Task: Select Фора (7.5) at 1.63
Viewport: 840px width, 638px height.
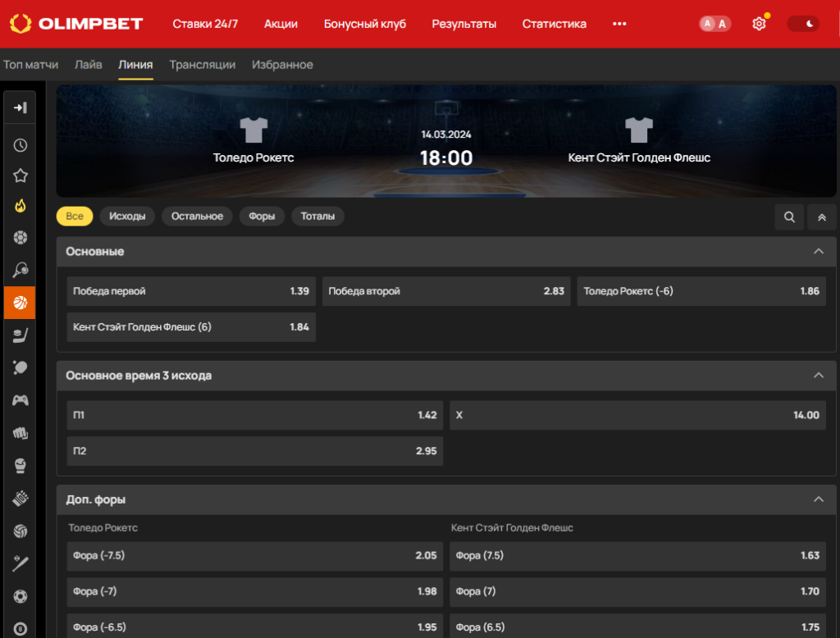Action: tap(637, 555)
